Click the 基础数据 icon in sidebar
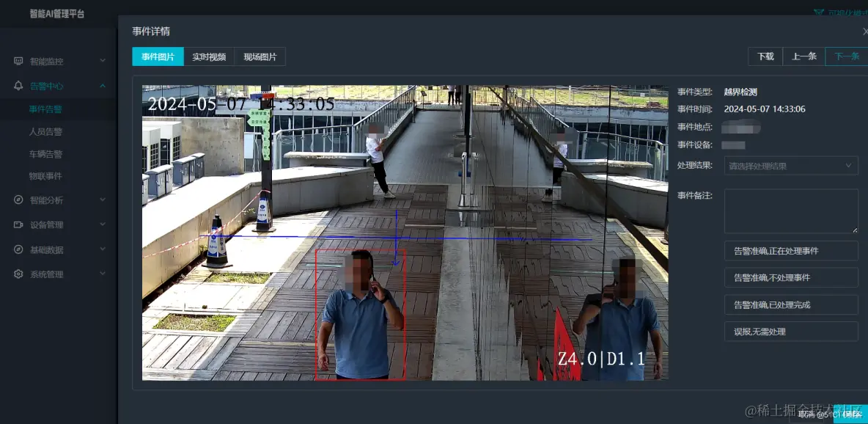Screen dimensions: 868x424 (x=19, y=249)
